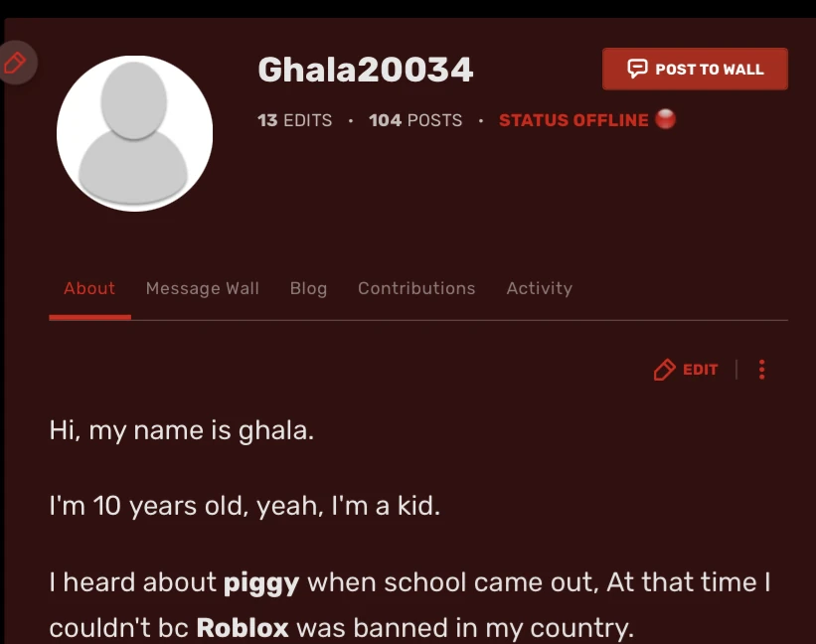Click the username Ghala20034 heading
Image resolution: width=816 pixels, height=644 pixels.
(365, 70)
